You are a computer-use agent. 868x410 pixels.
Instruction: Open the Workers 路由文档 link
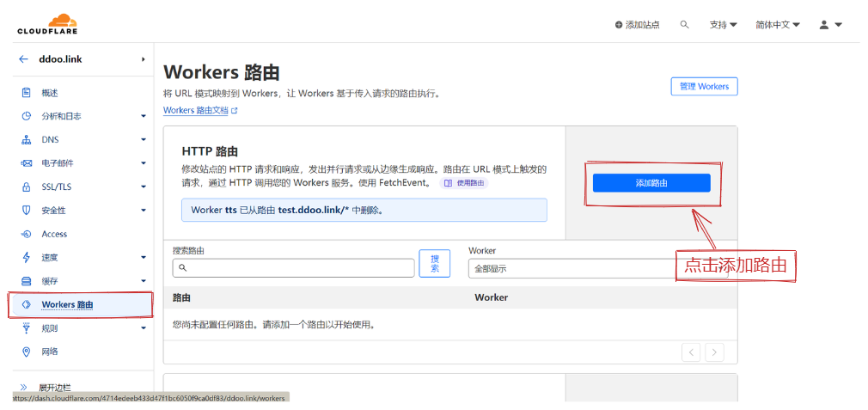195,111
